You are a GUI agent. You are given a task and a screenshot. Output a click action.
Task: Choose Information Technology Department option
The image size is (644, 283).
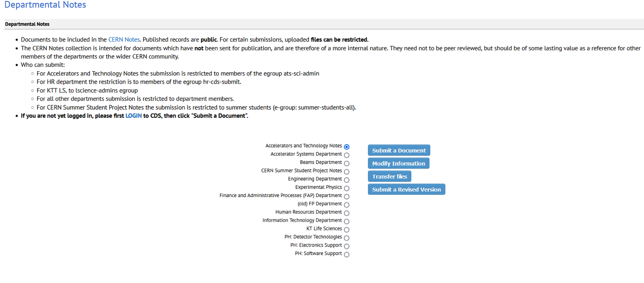(x=347, y=222)
